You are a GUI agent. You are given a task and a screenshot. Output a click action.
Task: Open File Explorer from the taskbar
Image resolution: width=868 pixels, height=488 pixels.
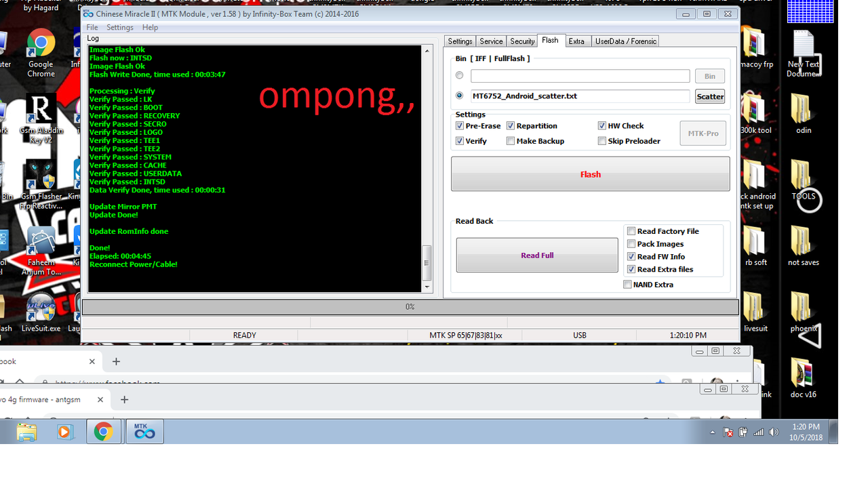pyautogui.click(x=26, y=432)
